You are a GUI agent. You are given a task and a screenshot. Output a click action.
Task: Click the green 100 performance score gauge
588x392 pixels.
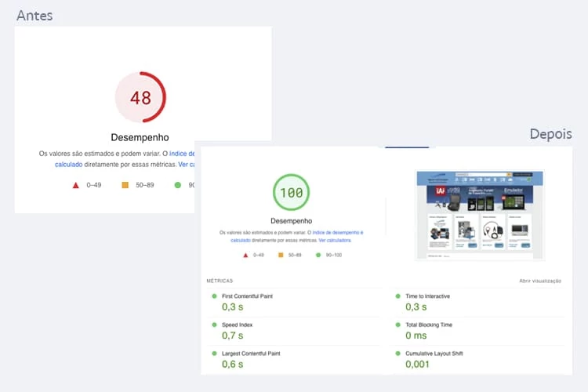291,193
